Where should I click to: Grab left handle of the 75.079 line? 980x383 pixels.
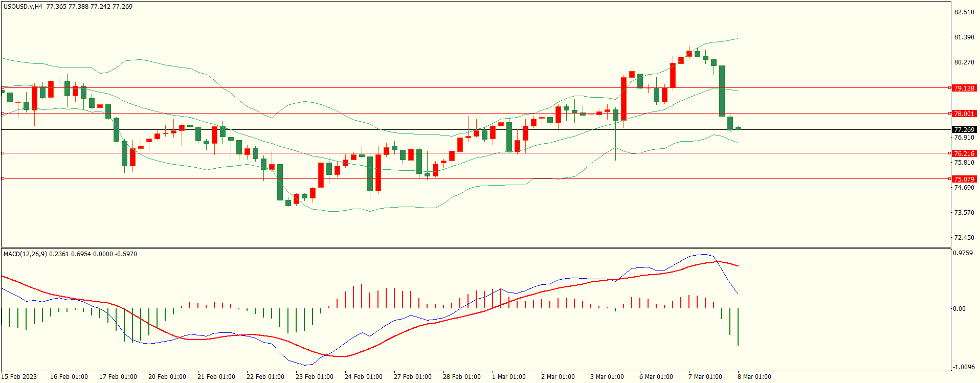tap(3, 179)
